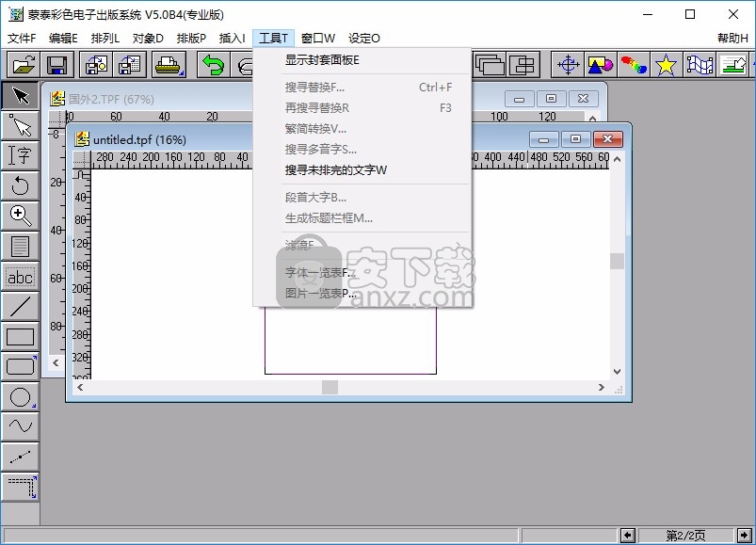
Task: Open the 排版P menu
Action: point(191,38)
